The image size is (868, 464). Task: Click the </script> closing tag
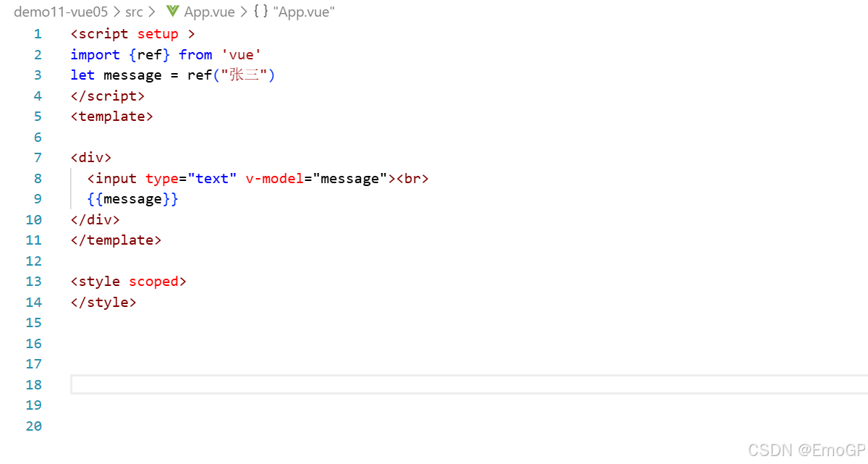click(x=108, y=96)
